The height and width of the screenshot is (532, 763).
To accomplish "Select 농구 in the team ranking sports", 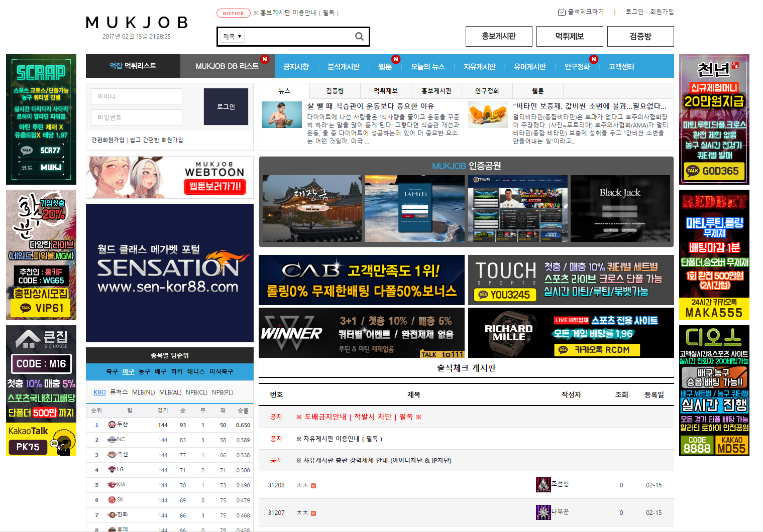I will pos(145,371).
